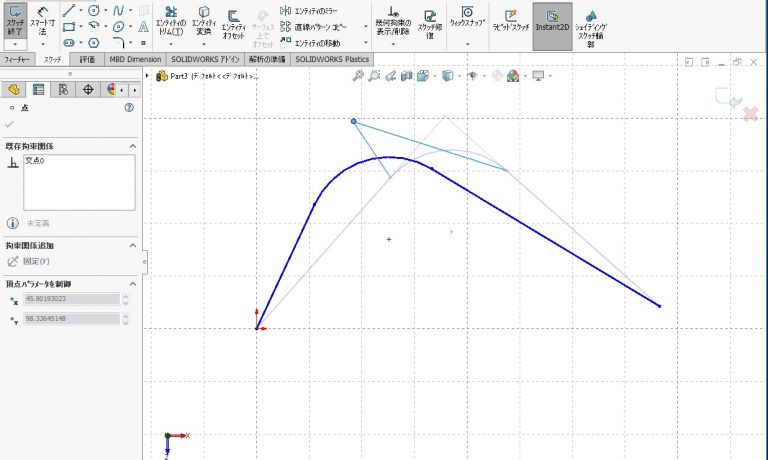The width and height of the screenshot is (768, 460).
Task: Select the Offset Entities (エンティティオフセット) tool
Action: [232, 22]
